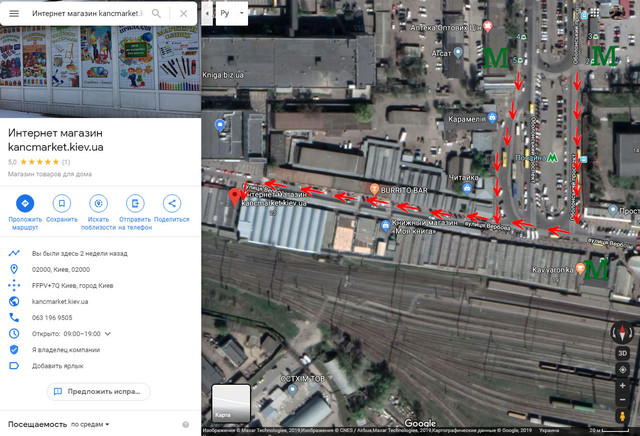Screen dimensions: 640x436
Task: Click the timeline icon for visit history
Action: (14, 253)
